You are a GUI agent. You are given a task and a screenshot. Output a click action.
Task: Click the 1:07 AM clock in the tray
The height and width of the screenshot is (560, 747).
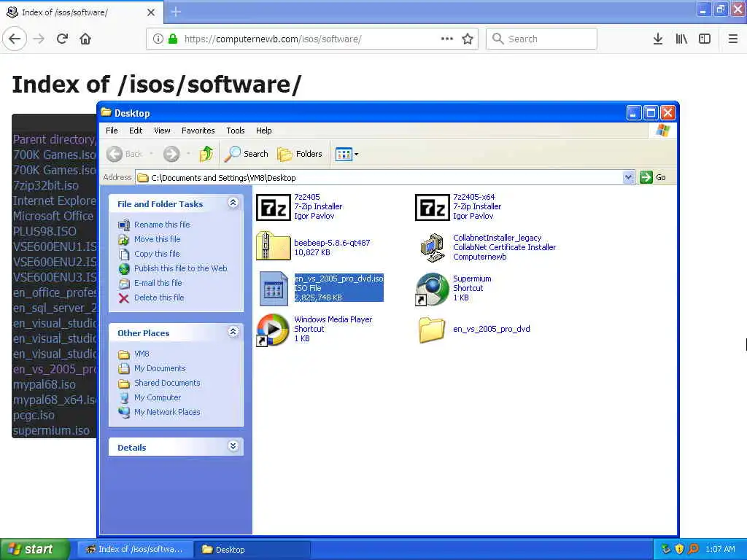tap(720, 550)
